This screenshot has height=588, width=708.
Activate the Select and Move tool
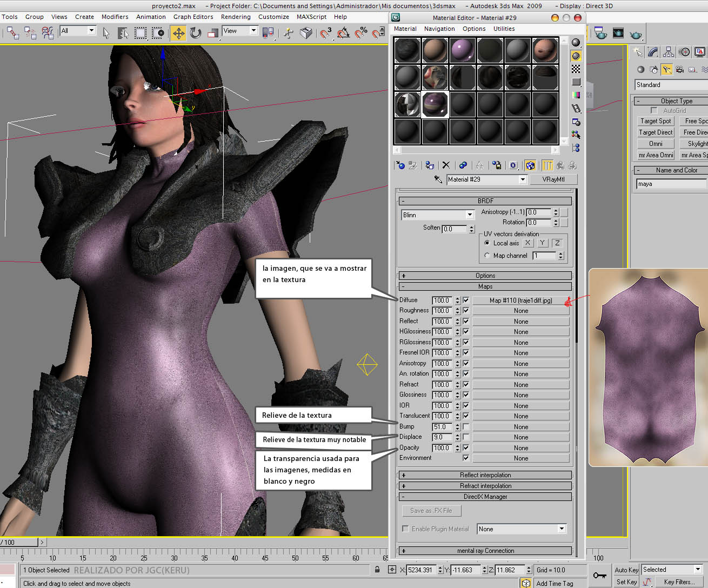coord(178,34)
